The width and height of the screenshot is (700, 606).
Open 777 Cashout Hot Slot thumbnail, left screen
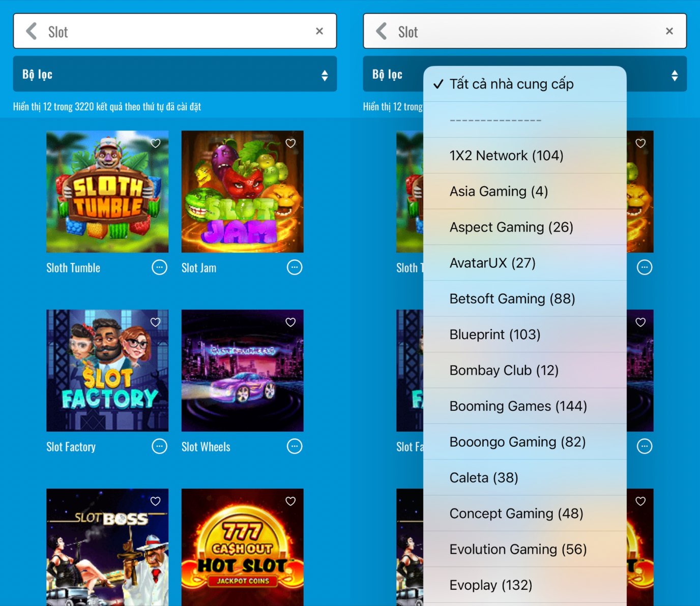(243, 547)
